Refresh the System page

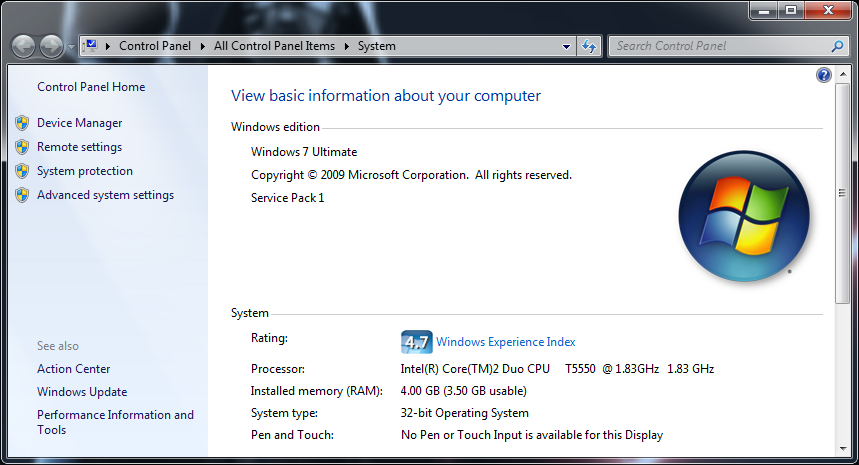[589, 47]
